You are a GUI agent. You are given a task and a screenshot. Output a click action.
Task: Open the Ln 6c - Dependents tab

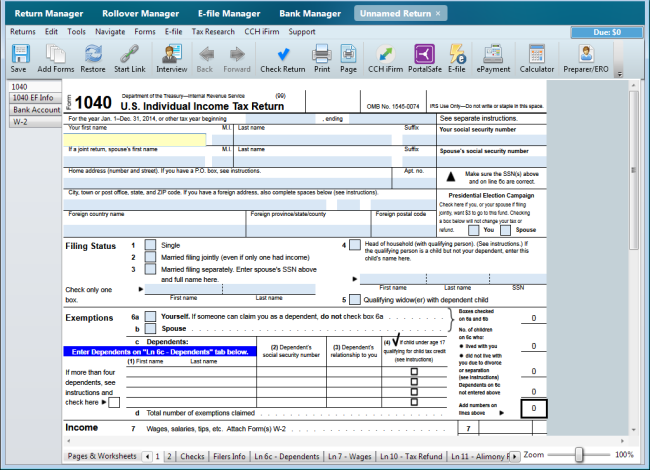287,456
